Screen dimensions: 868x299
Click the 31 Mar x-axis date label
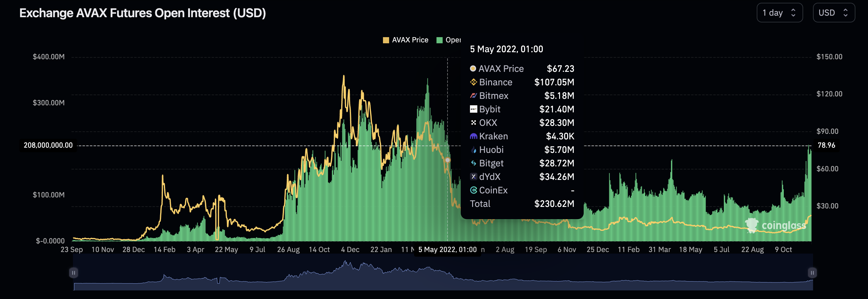(x=660, y=250)
